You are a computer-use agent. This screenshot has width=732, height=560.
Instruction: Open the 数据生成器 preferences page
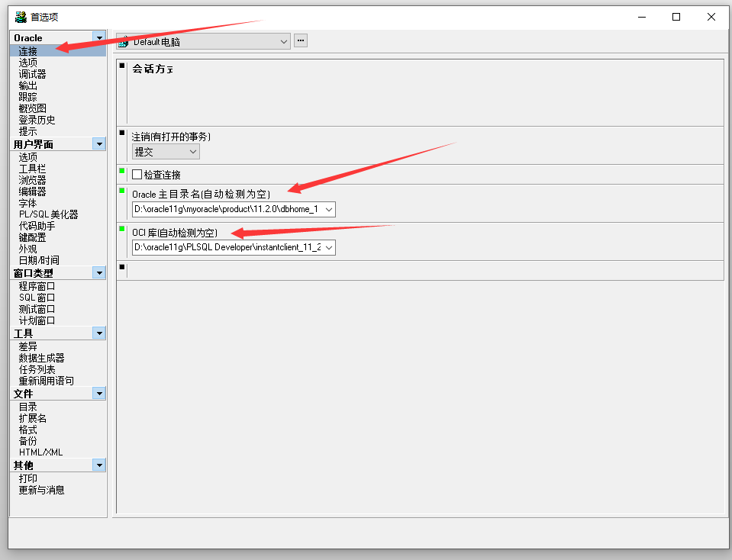tap(41, 358)
